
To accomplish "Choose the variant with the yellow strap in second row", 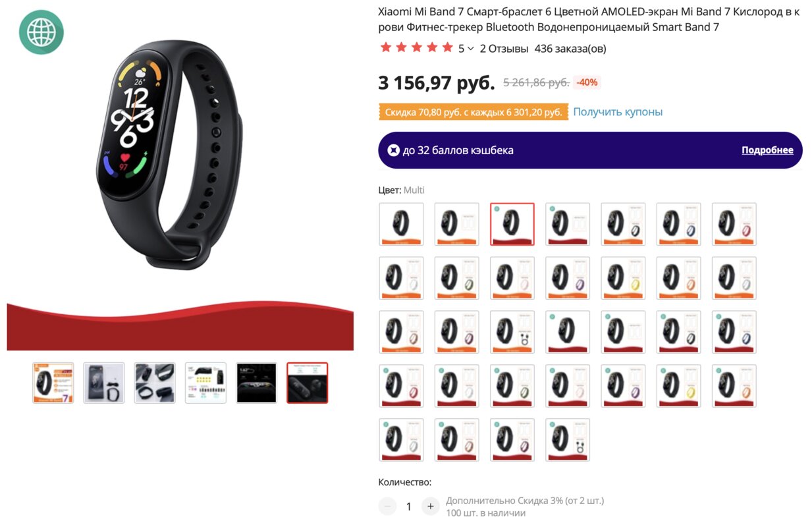I will (623, 278).
